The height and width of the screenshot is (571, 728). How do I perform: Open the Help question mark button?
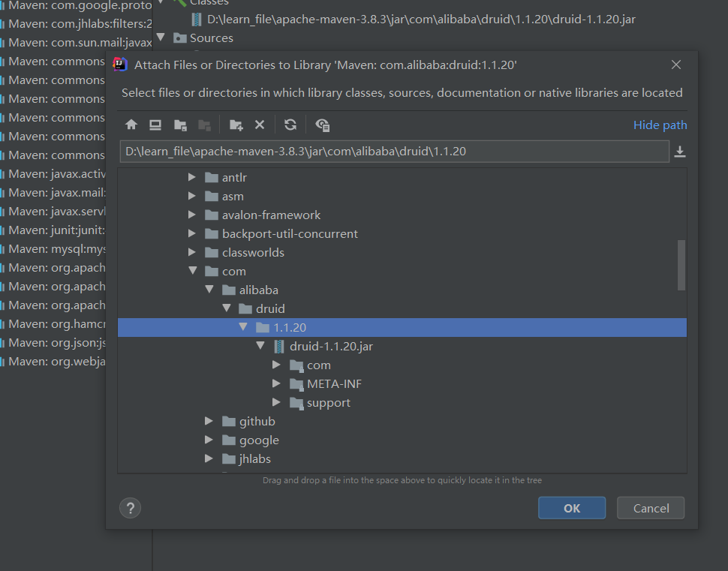(130, 508)
